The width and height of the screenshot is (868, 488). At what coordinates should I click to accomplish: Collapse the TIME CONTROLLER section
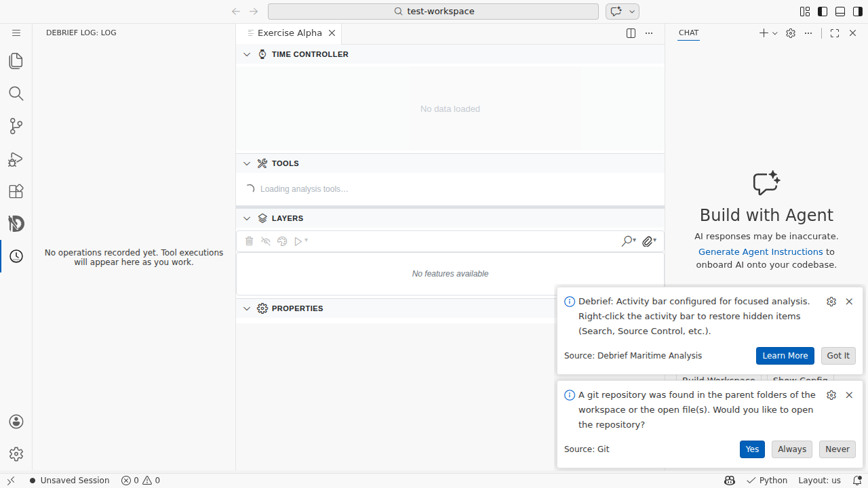point(247,54)
